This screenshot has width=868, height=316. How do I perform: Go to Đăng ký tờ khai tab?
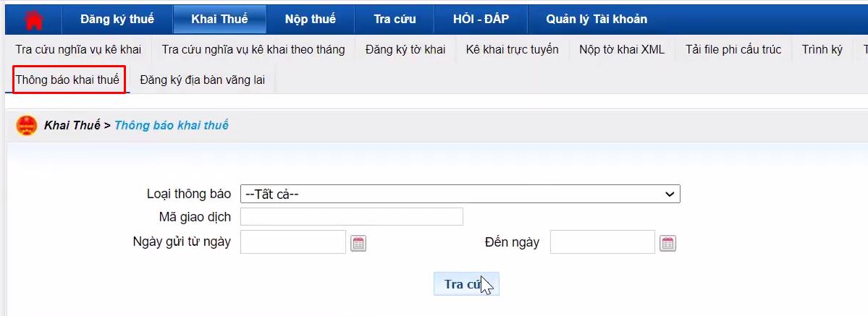pos(405,50)
